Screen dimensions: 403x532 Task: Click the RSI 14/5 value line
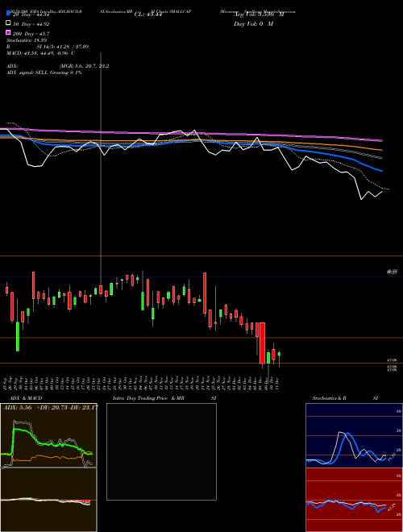click(48, 47)
